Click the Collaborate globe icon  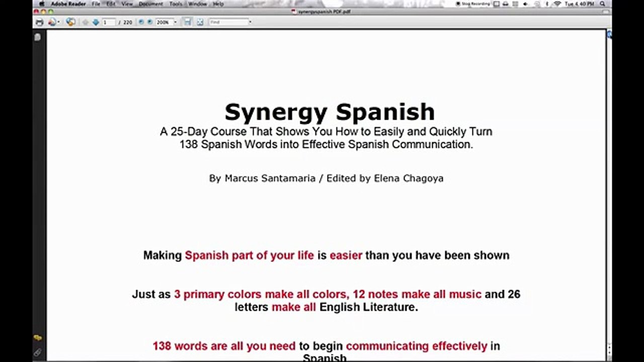coord(70,22)
